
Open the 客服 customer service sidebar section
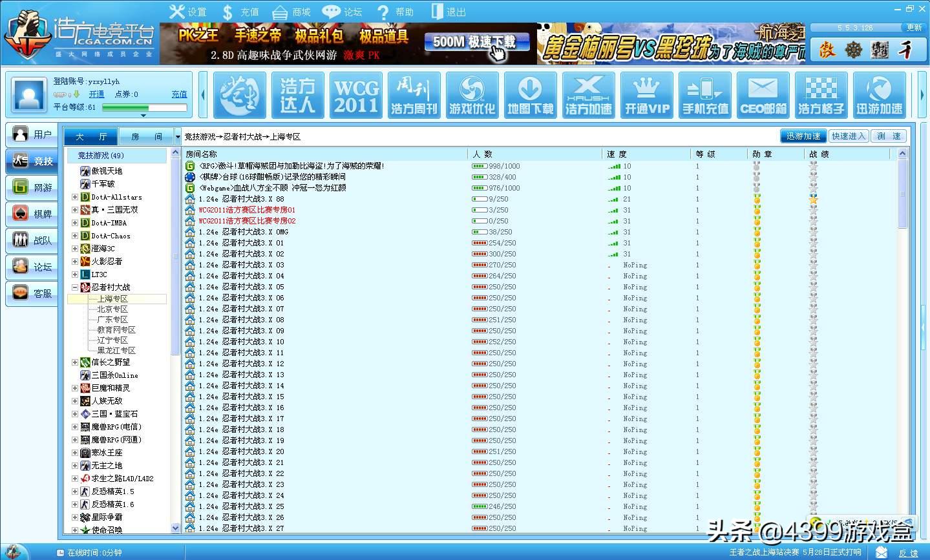[32, 293]
